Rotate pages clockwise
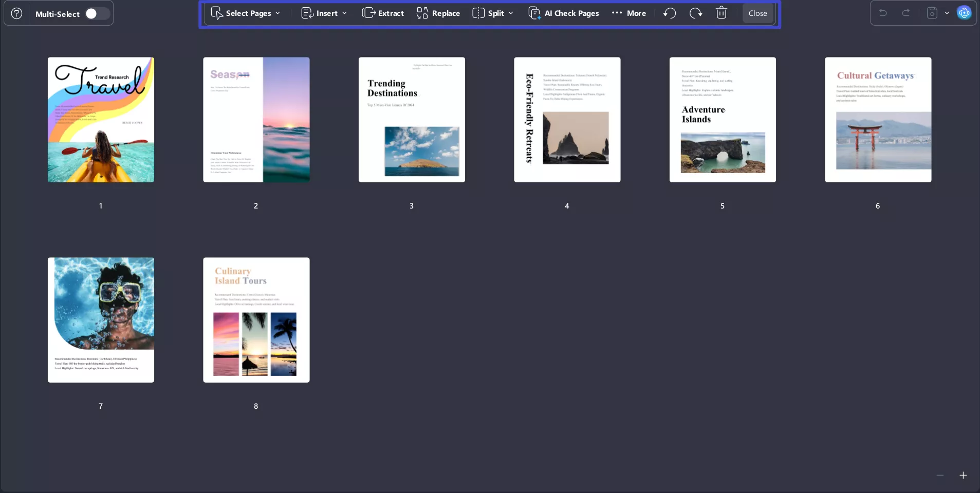The height and width of the screenshot is (493, 980). tap(696, 13)
